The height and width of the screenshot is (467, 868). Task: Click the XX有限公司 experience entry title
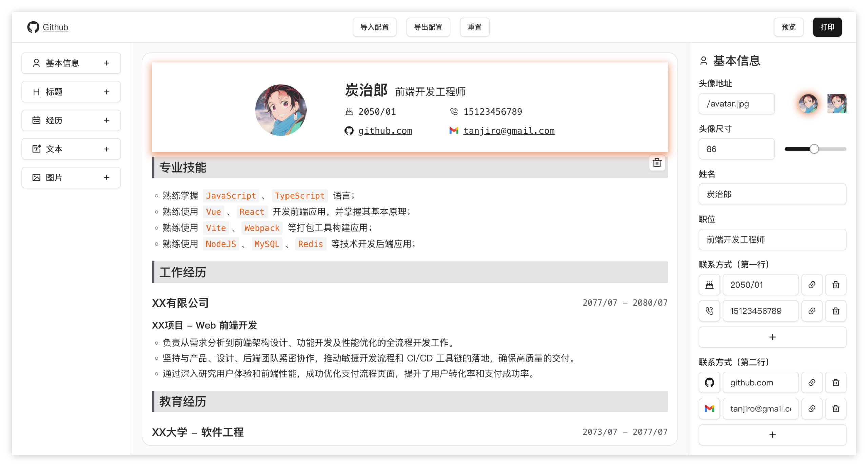click(x=180, y=303)
